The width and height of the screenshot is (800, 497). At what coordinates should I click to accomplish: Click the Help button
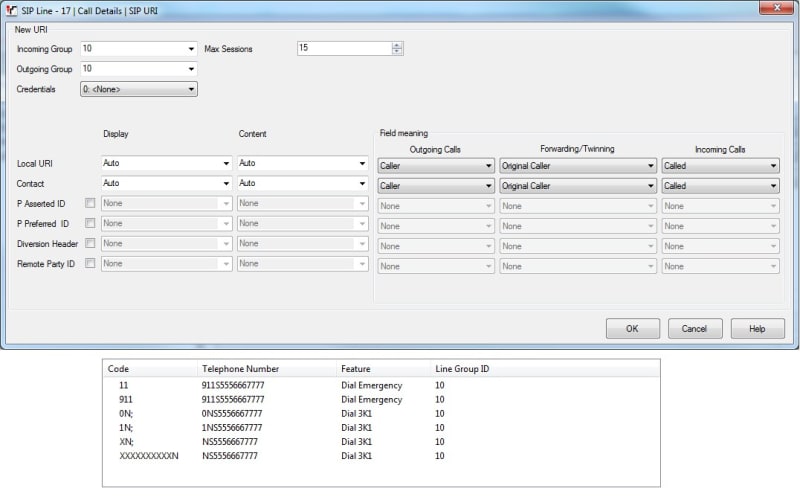coord(758,329)
